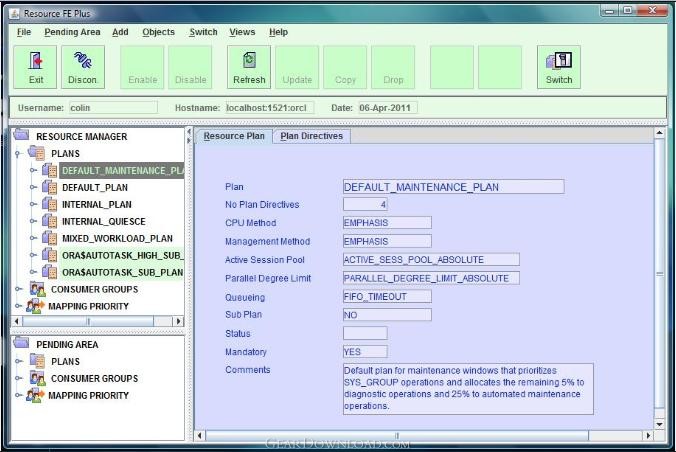Select ORA$AUTOTASK_SUB_PLAN in the tree
The height and width of the screenshot is (452, 676).
[122, 272]
